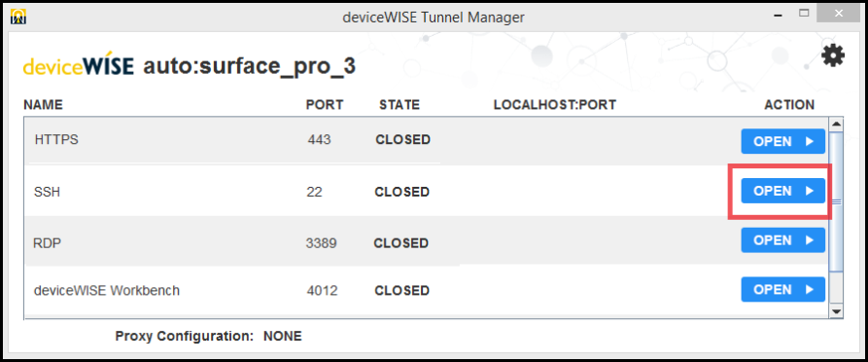The height and width of the screenshot is (362, 868).
Task: Click the tunnel list scrollbar thumb
Action: (837, 202)
